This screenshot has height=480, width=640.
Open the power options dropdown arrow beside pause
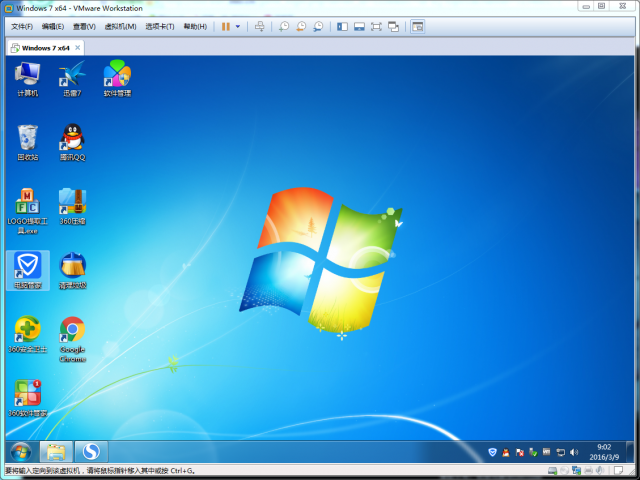click(x=238, y=27)
